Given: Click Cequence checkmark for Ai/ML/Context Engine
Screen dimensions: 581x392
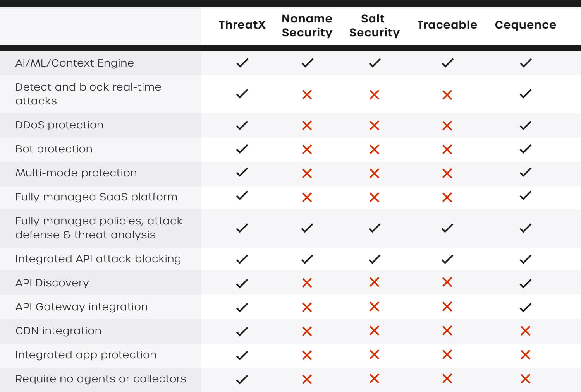Looking at the screenshot, I should click(x=526, y=63).
